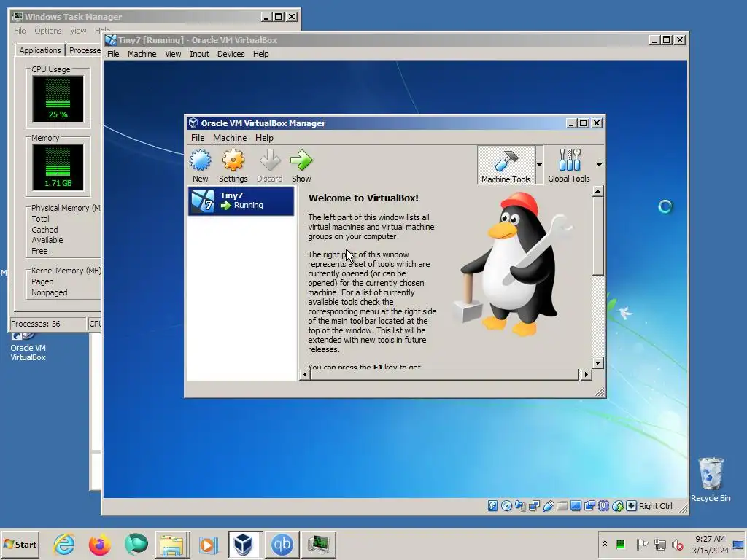Open Machine menu in VirtualBox Manager
The height and width of the screenshot is (560, 747).
(x=230, y=138)
